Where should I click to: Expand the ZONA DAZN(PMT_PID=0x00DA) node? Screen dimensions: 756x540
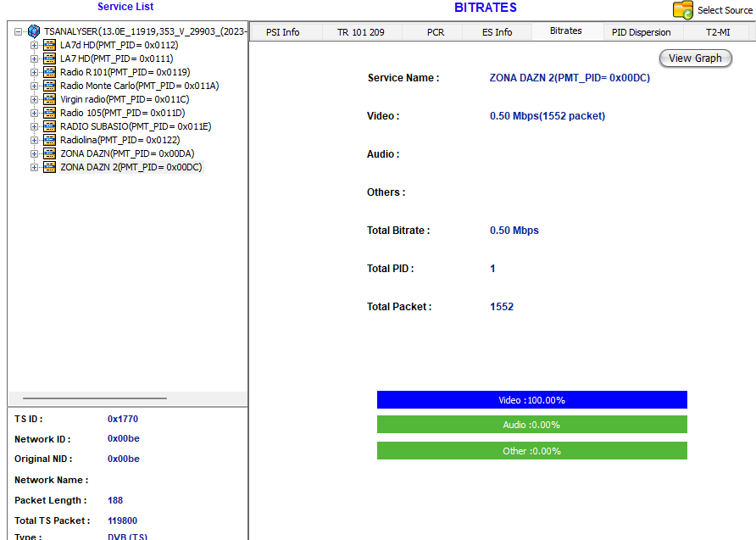point(34,153)
